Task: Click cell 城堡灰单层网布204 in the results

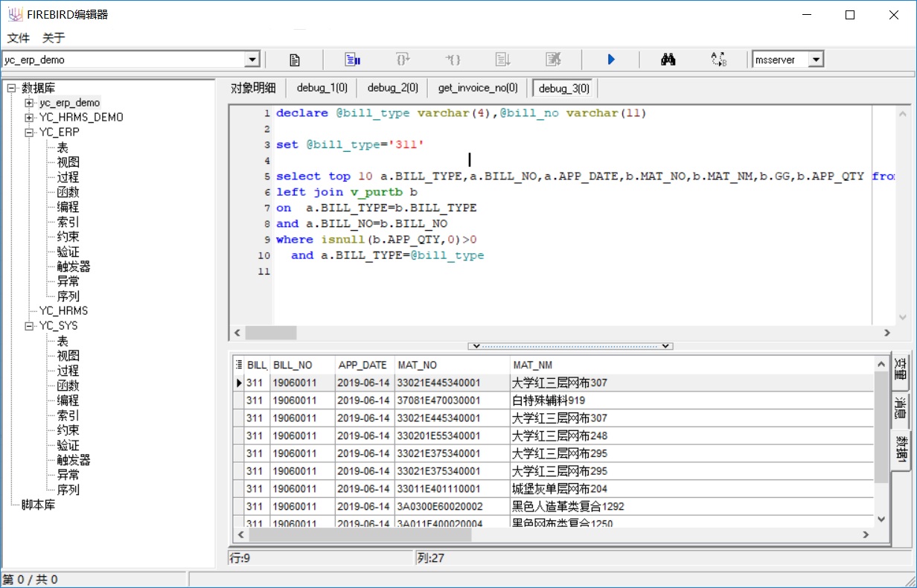Action: coord(691,489)
